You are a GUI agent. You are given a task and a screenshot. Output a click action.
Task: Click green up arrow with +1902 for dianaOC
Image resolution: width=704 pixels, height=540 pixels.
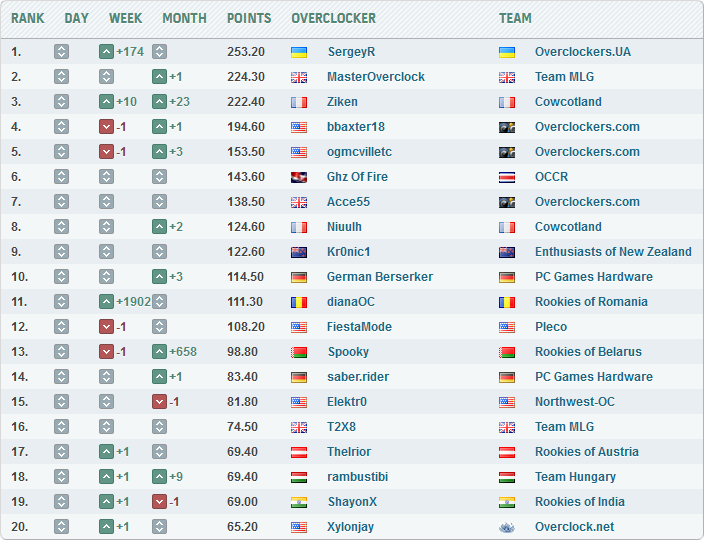click(107, 302)
